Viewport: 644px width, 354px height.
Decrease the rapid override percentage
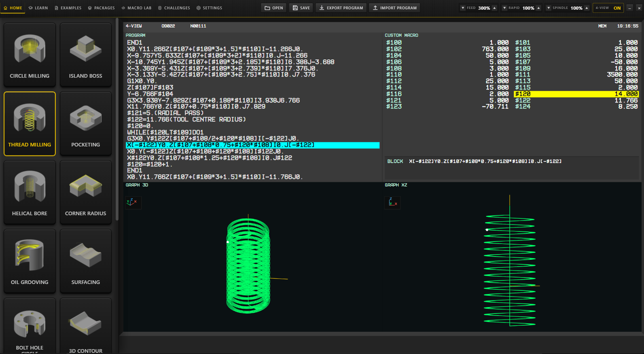pos(504,8)
